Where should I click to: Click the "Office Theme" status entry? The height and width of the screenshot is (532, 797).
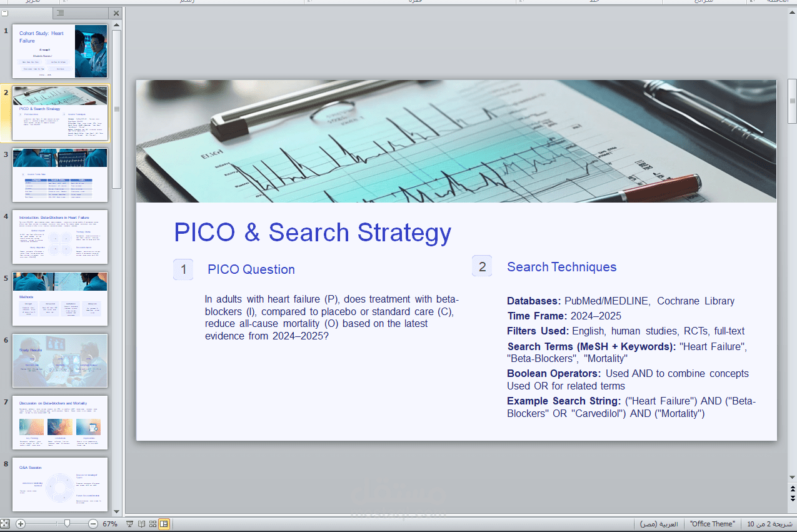coord(713,524)
